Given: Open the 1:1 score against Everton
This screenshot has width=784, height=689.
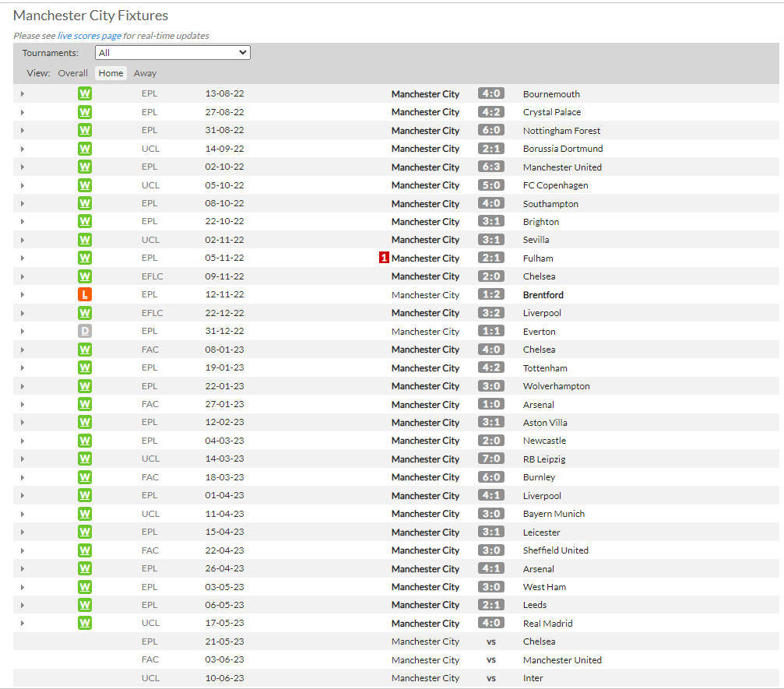Looking at the screenshot, I should click(491, 331).
